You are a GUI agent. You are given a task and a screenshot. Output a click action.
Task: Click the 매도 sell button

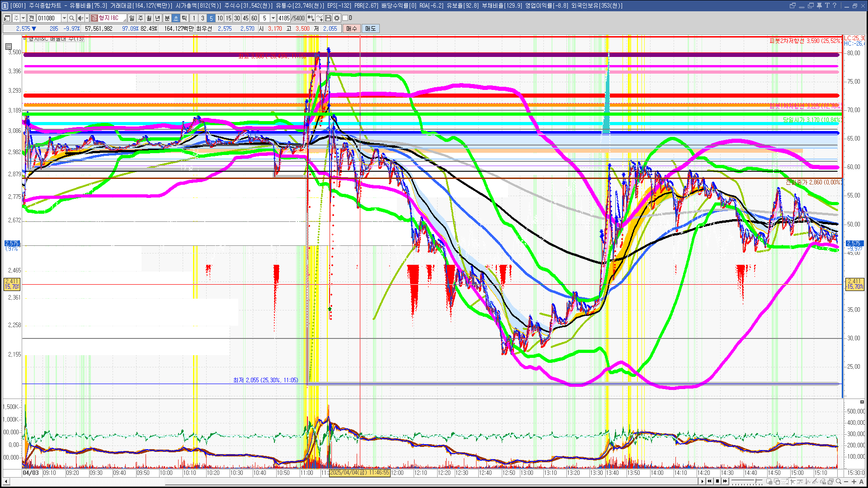pos(371,28)
